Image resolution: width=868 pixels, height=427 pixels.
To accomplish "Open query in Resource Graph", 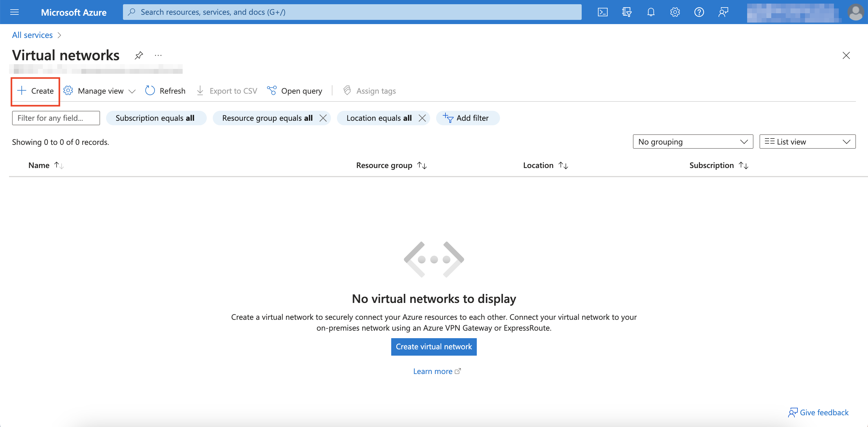I will pyautogui.click(x=294, y=91).
